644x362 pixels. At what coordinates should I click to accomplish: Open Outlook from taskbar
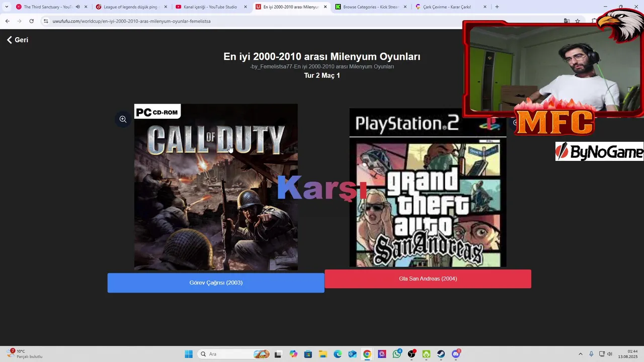(x=352, y=354)
